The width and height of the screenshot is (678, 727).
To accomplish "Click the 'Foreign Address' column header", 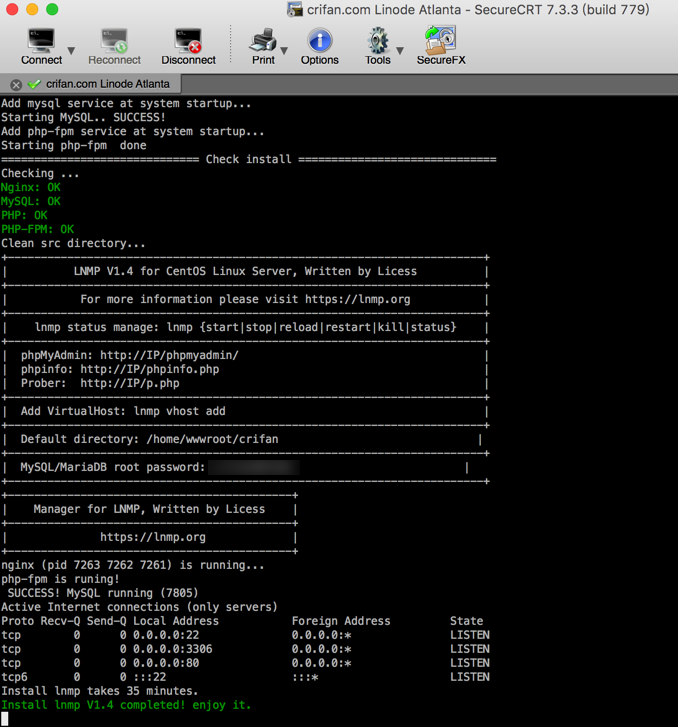I will [x=341, y=621].
